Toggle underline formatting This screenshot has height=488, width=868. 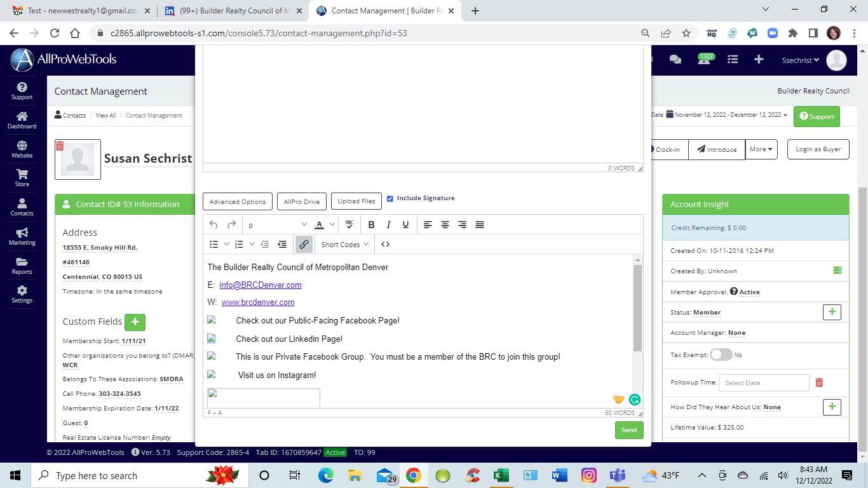pyautogui.click(x=405, y=224)
